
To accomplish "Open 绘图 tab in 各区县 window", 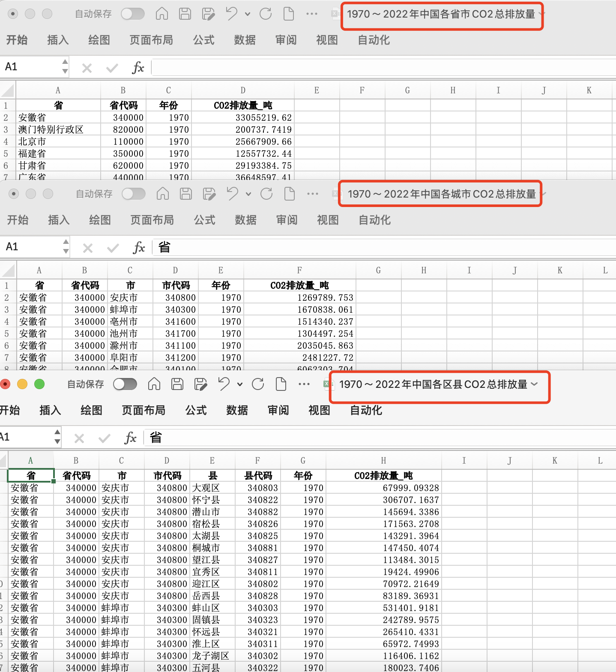I will (91, 411).
